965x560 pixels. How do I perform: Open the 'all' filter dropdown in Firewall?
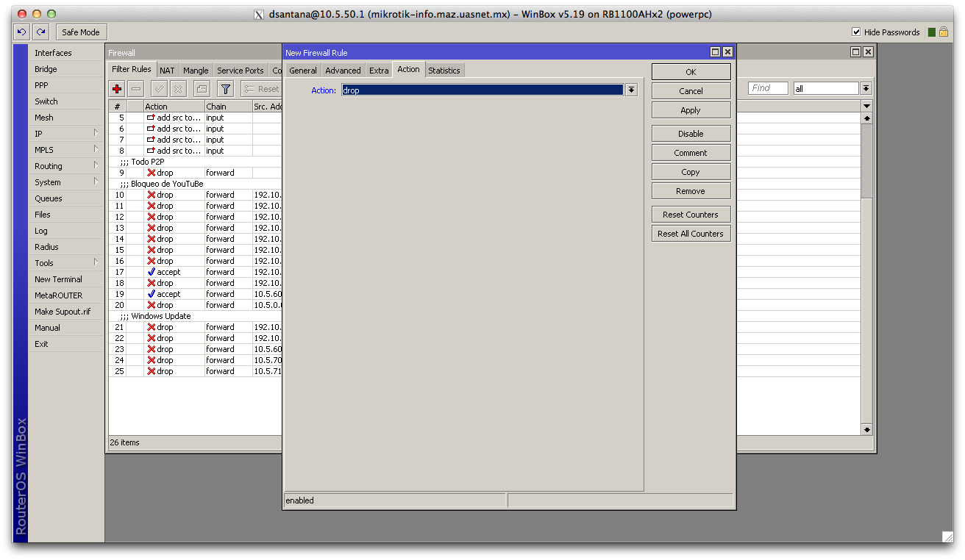866,88
